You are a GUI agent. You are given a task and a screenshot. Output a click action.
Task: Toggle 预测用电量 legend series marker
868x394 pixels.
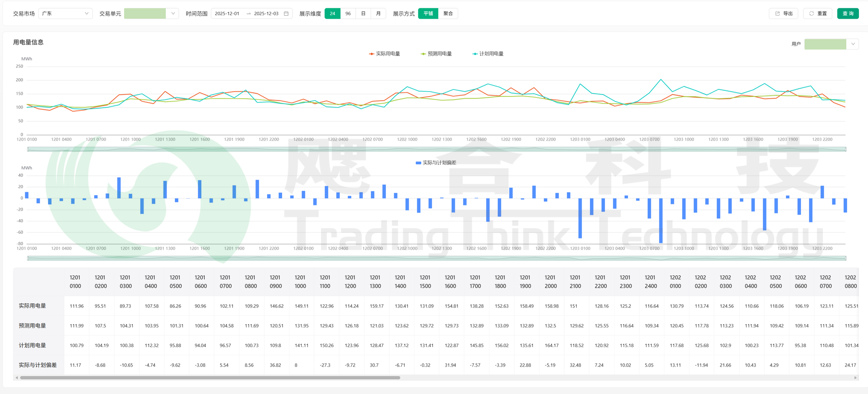click(x=423, y=54)
